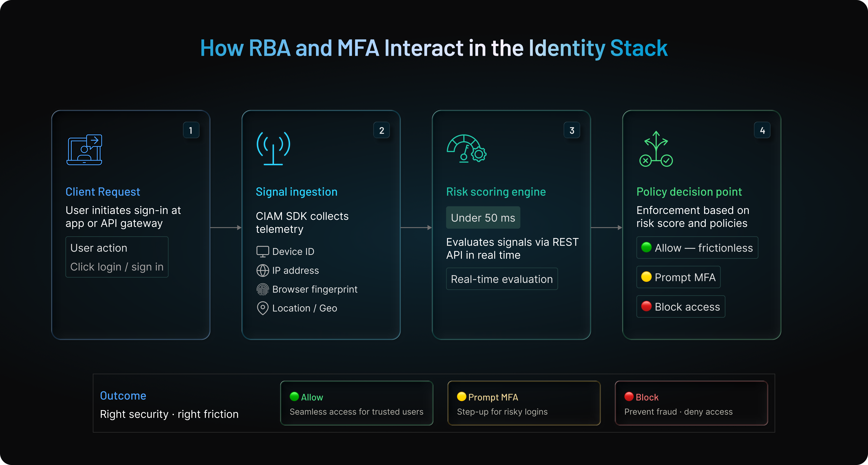868x465 pixels.
Task: Click the Signal ingestion heading
Action: pos(297,192)
